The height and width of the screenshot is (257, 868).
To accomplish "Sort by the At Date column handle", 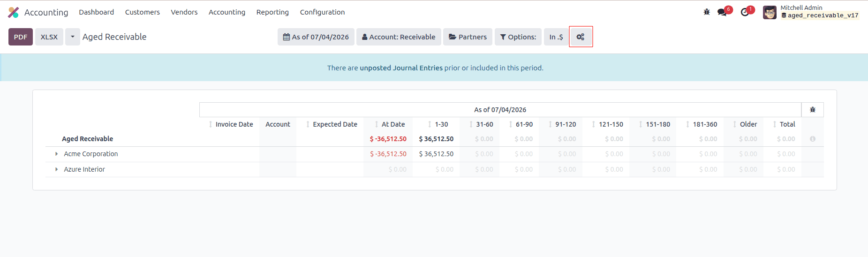I will pyautogui.click(x=377, y=124).
